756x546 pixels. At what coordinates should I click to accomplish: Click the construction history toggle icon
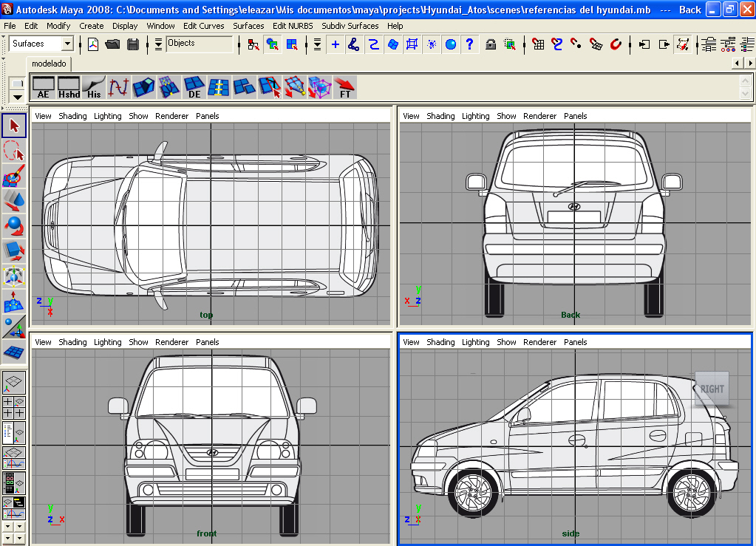(x=683, y=45)
